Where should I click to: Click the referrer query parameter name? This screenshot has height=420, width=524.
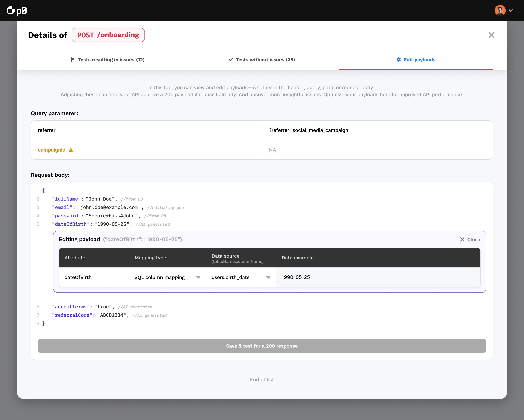coord(47,130)
